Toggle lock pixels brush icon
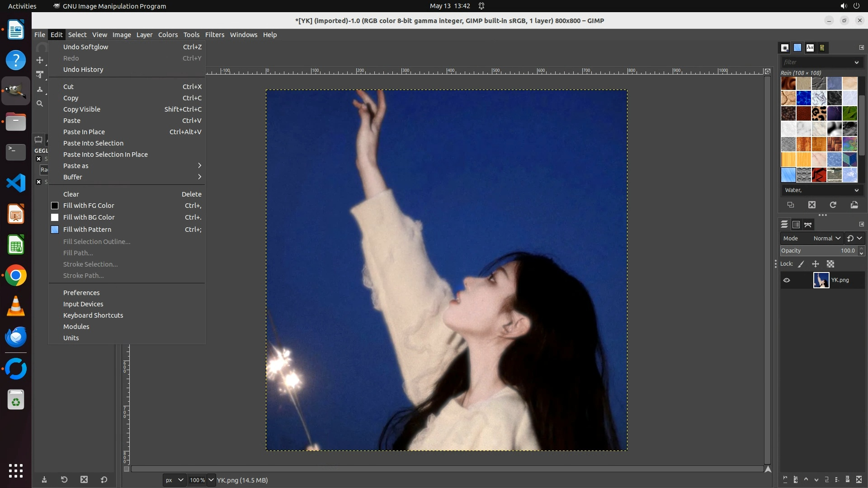The width and height of the screenshot is (868, 488). [801, 264]
